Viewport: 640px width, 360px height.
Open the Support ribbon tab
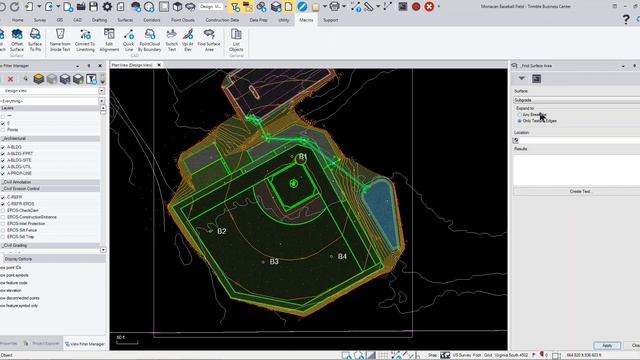[x=330, y=20]
